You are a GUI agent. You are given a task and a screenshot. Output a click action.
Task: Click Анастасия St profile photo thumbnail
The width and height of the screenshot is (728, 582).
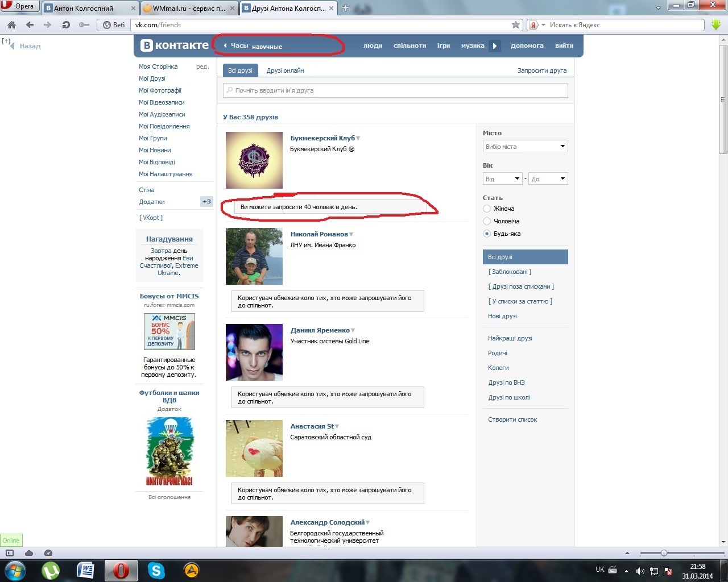254,448
